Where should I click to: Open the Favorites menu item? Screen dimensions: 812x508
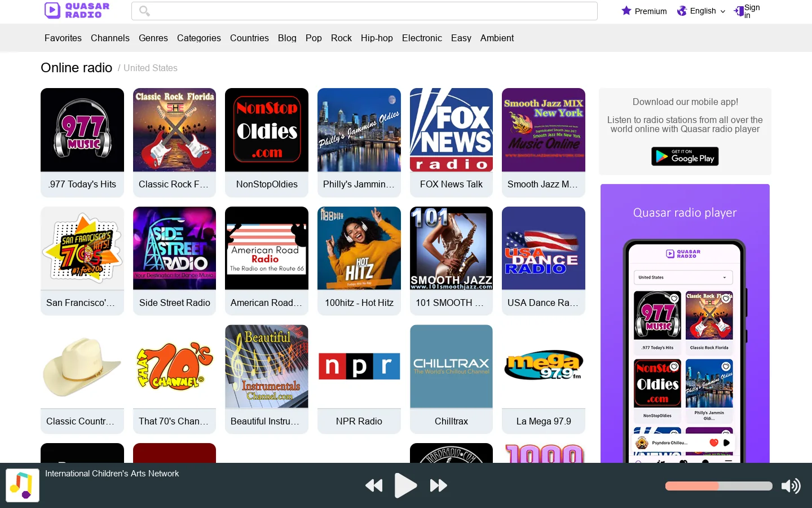tap(63, 38)
